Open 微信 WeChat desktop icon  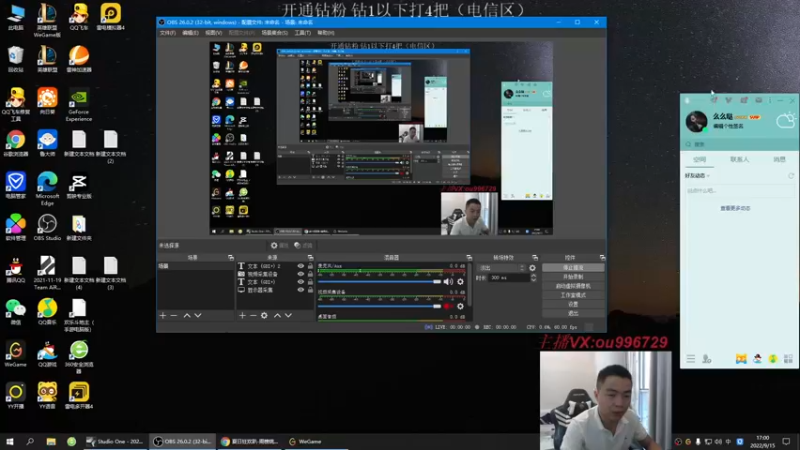pos(15,312)
